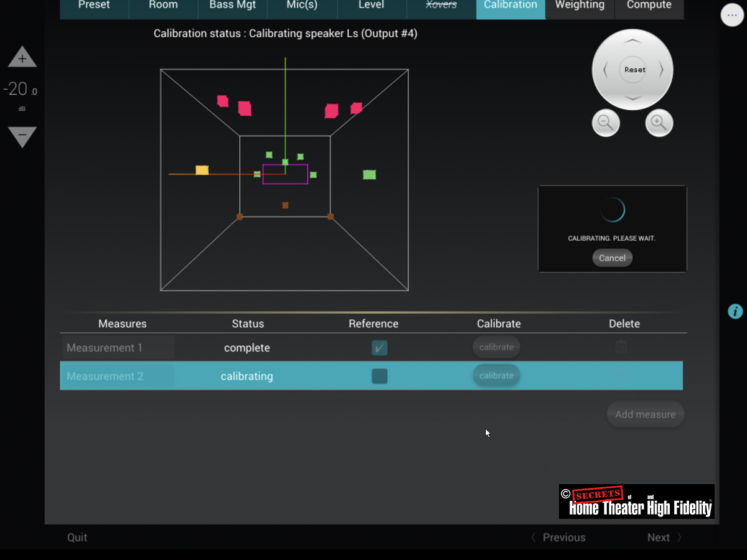Click the zoom out magnifier icon
This screenshot has height=560, width=747.
click(x=605, y=123)
